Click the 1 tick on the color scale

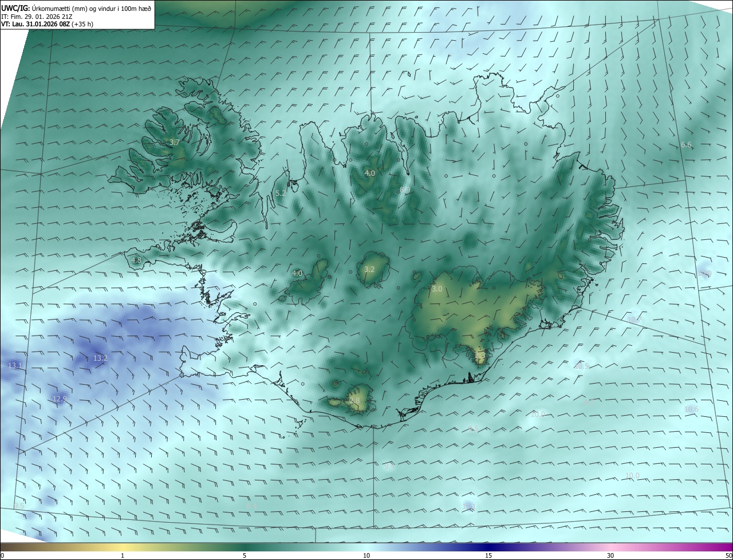click(x=123, y=555)
